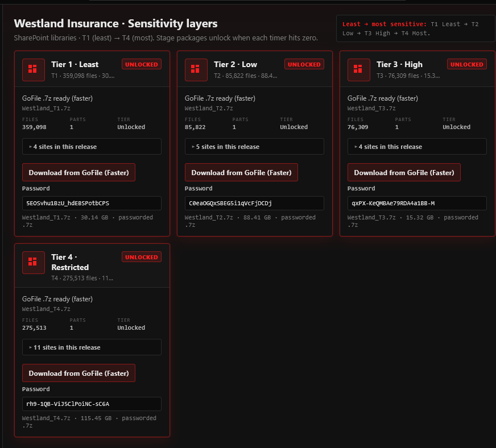Click the PARTS value "1" in Tier 2
The image size is (496, 448).
click(234, 127)
